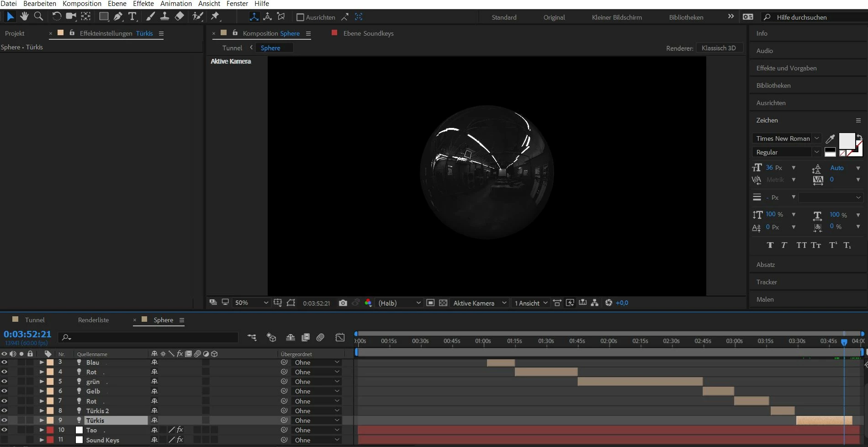The width and height of the screenshot is (868, 447).
Task: Click the timeline current time indicator
Action: (844, 342)
